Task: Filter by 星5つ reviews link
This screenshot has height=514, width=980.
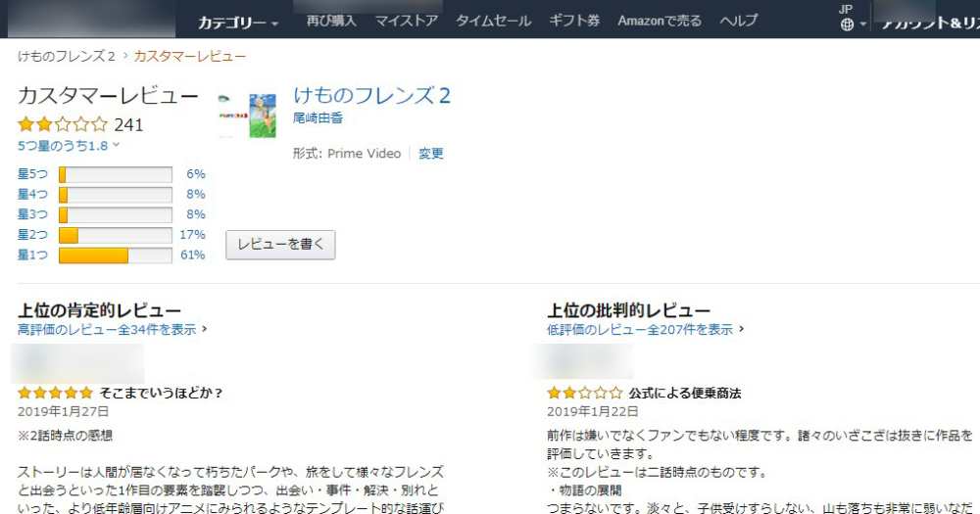Action: click(32, 174)
